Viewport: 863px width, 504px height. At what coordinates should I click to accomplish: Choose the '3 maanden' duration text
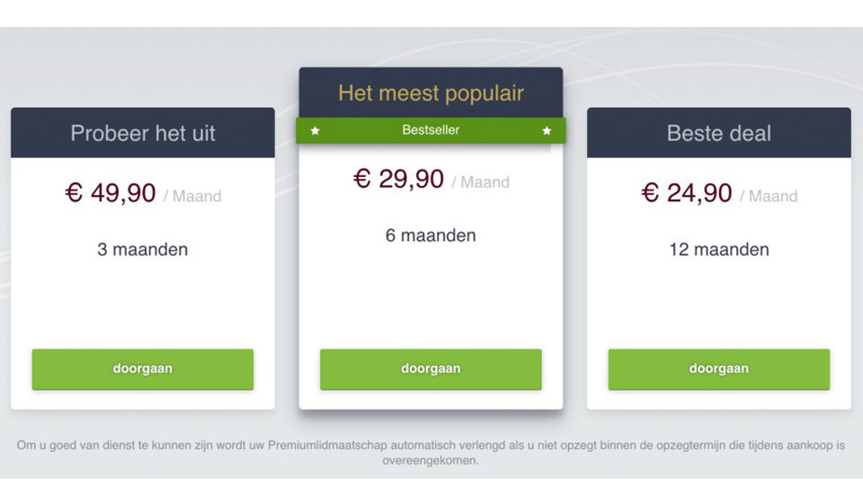pos(143,250)
